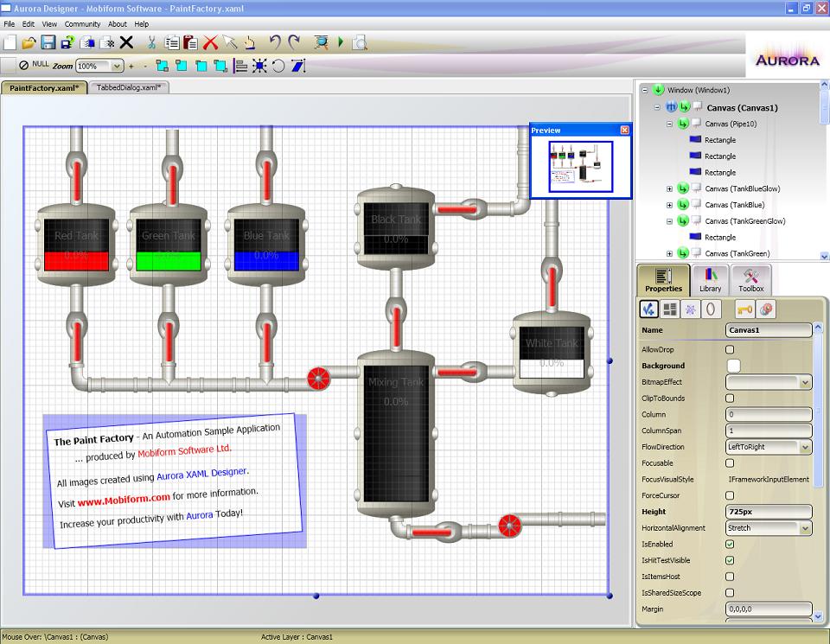Click the key icon in Properties panel
Viewport: 830px width, 644px height.
coord(744,309)
